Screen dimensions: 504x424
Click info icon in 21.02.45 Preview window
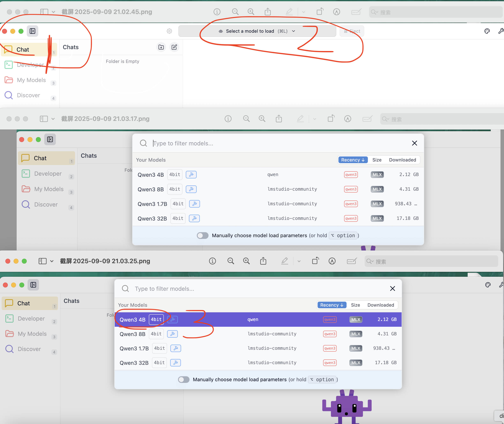[x=217, y=12]
